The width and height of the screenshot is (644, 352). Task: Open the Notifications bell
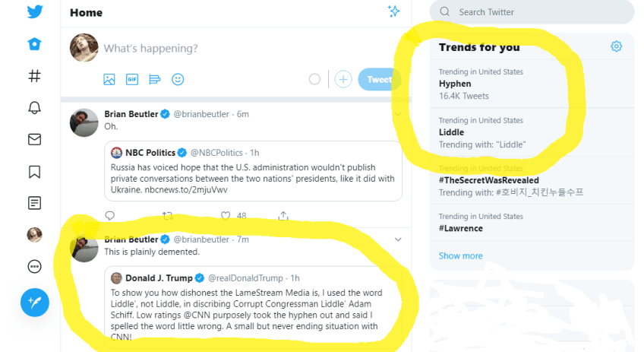[x=34, y=107]
